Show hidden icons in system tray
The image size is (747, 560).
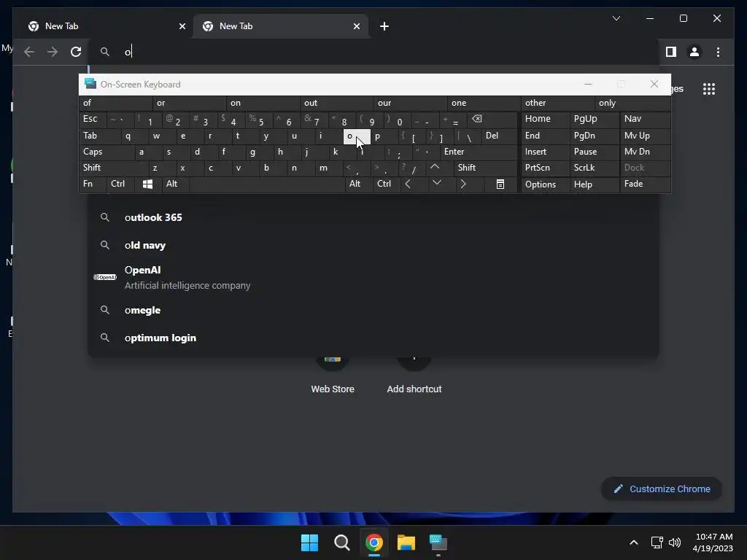[x=634, y=542]
